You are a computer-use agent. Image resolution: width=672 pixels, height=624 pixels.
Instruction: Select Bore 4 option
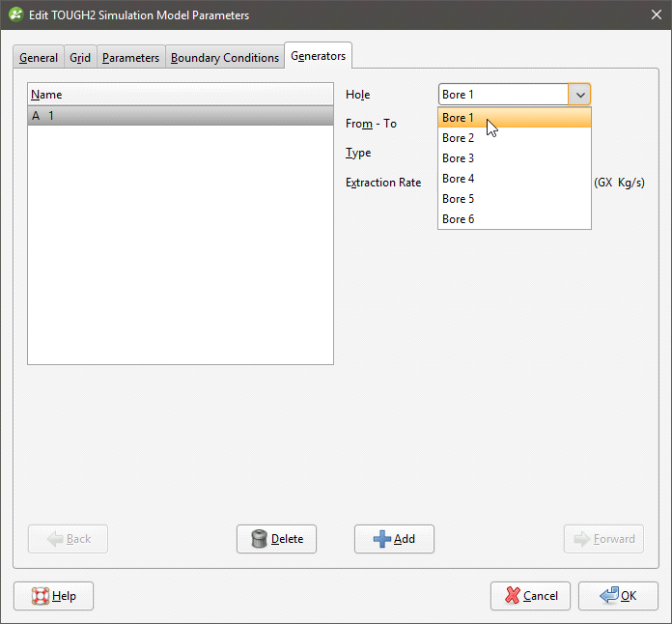459,179
